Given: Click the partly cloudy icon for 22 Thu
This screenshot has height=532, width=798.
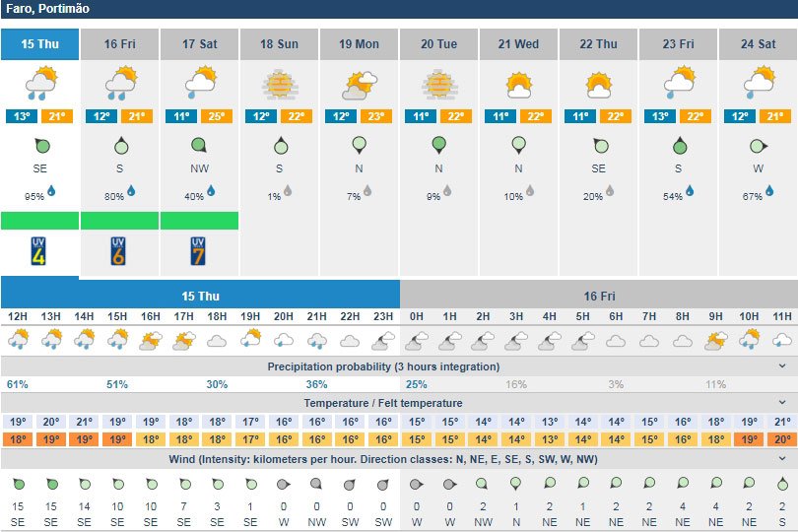Looking at the screenshot, I should click(598, 83).
